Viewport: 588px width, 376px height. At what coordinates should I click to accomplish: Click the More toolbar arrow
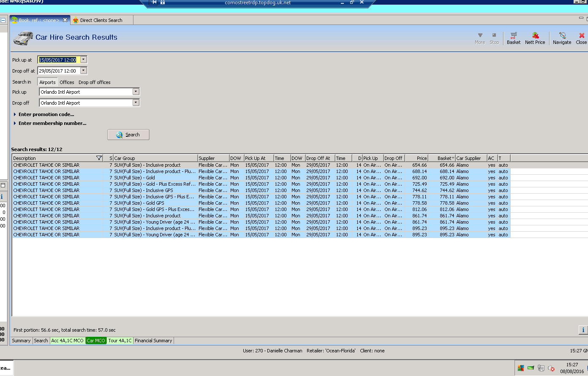480,38
